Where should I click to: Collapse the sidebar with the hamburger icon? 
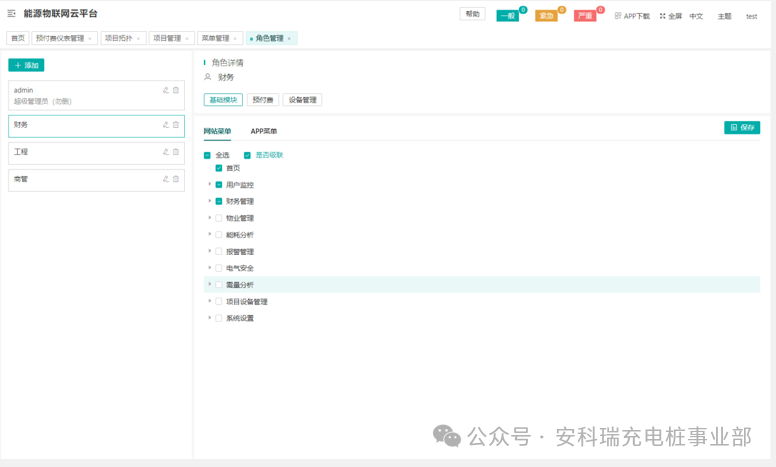click(11, 14)
